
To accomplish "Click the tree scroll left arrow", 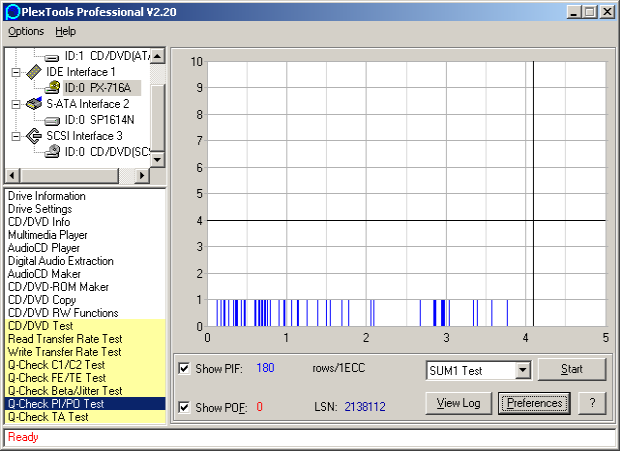I will (12, 175).
